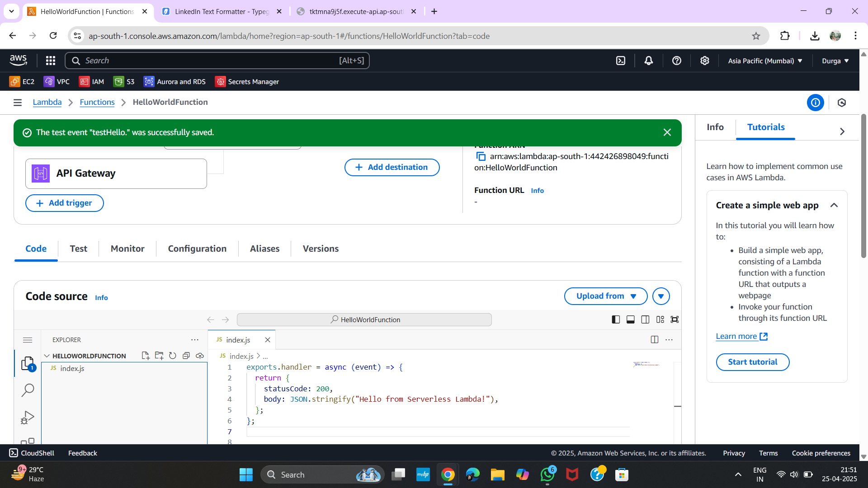The image size is (868, 488).
Task: Go to the IAM shortcut
Action: click(91, 82)
